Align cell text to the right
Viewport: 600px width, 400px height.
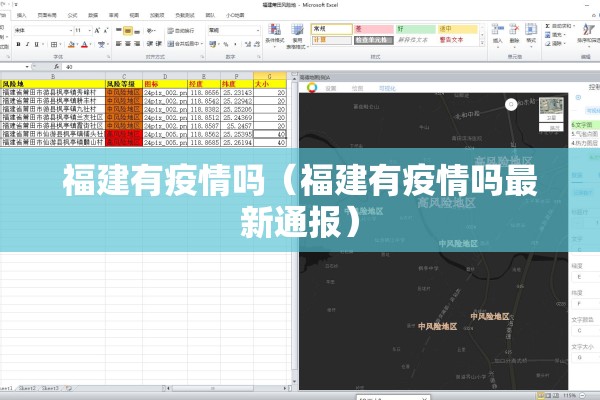(x=137, y=44)
